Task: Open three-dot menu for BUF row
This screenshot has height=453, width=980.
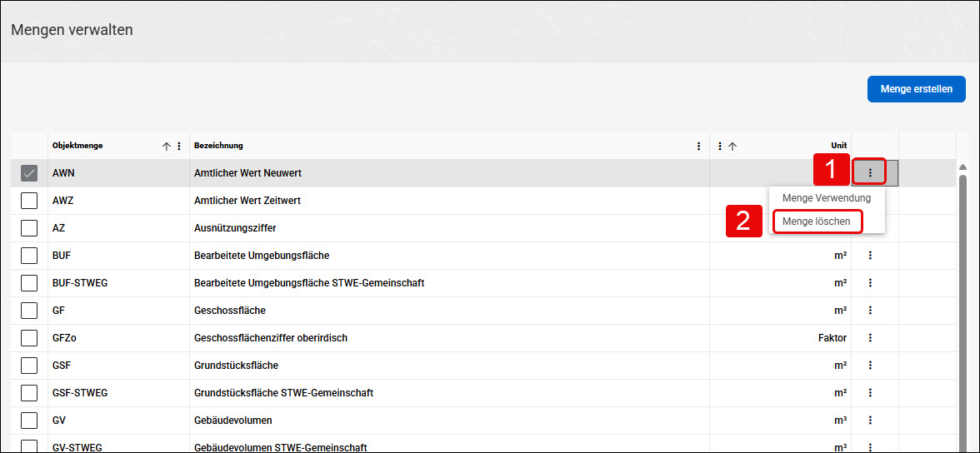Action: pos(870,256)
